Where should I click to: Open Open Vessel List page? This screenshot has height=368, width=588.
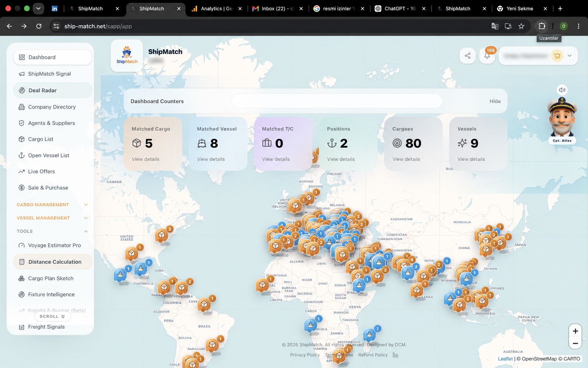point(53,155)
